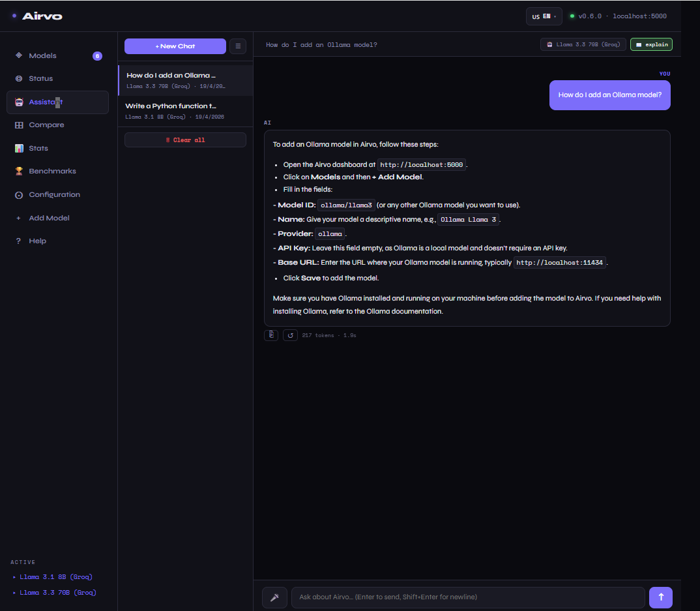Clear all chats

185,140
